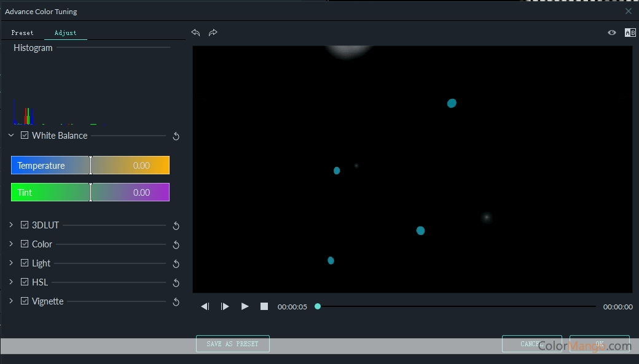Expand the Color section
This screenshot has height=364, width=639.
11,244
